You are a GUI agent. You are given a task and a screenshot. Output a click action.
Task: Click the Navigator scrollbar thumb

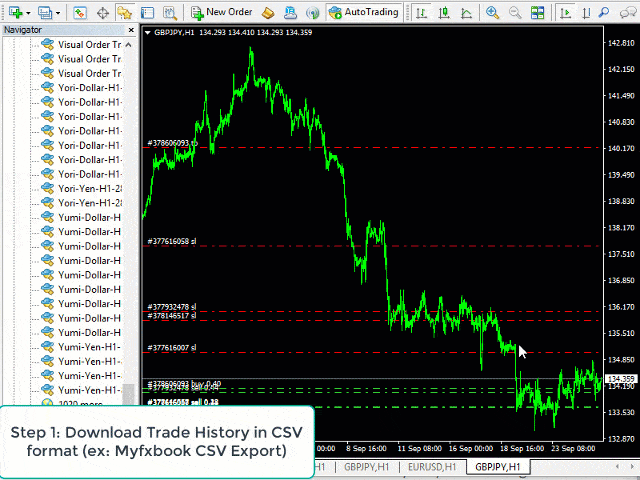tap(129, 393)
